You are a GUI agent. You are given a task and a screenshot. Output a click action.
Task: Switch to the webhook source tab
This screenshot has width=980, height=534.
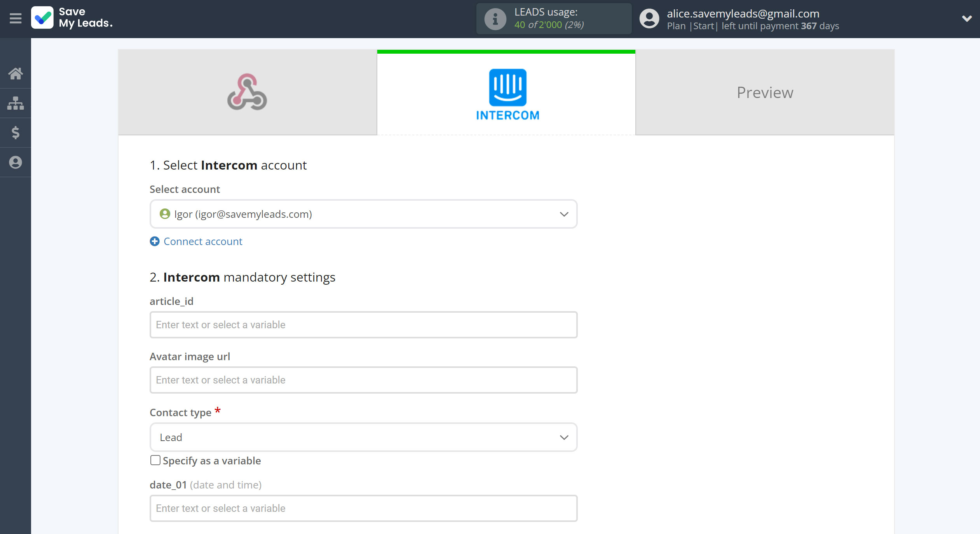coord(248,93)
